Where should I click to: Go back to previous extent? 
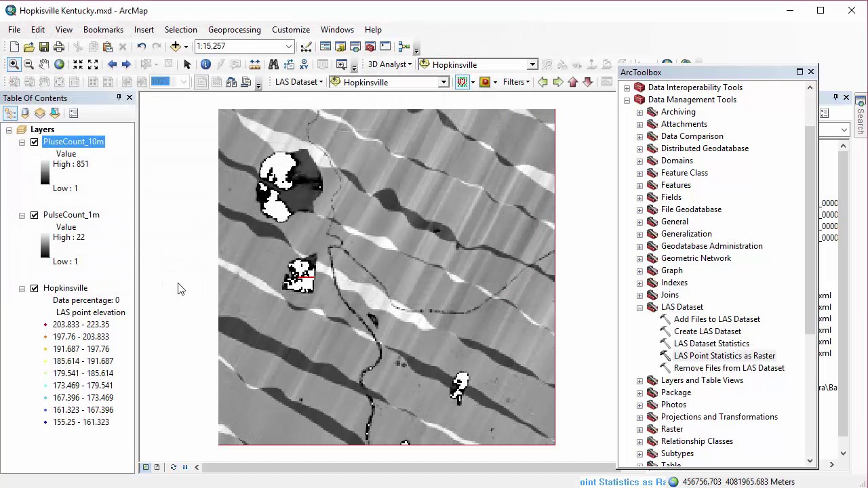pos(112,64)
